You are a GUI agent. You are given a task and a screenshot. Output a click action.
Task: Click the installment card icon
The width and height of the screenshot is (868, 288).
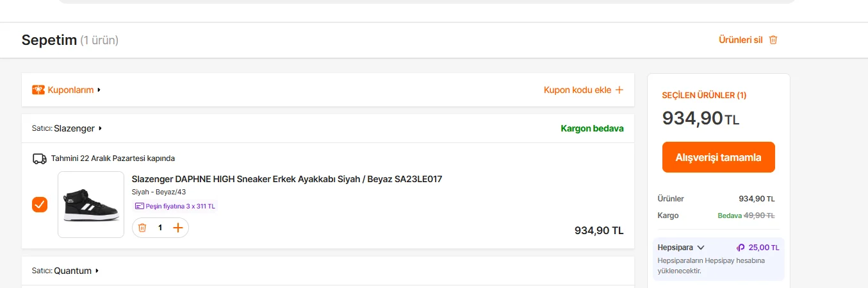pyautogui.click(x=139, y=206)
